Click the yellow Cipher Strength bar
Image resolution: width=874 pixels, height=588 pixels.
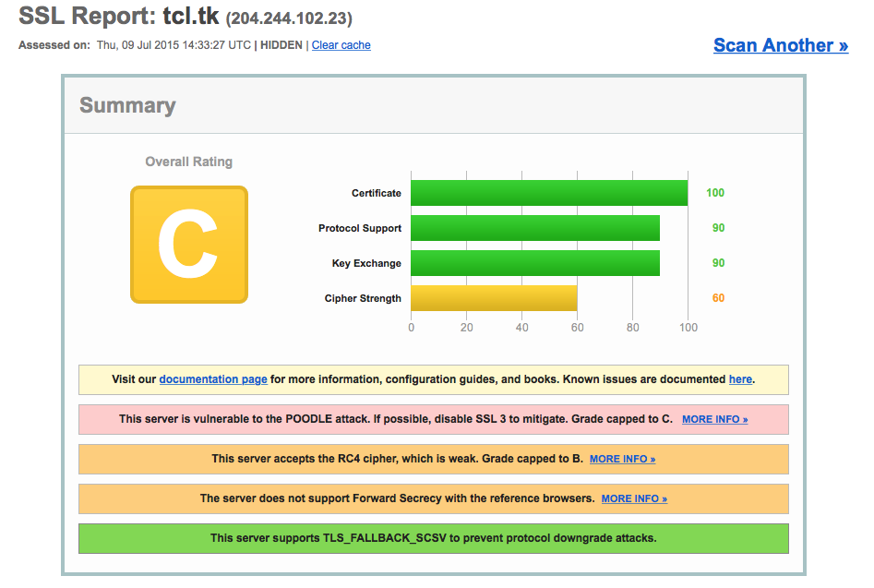[494, 298]
